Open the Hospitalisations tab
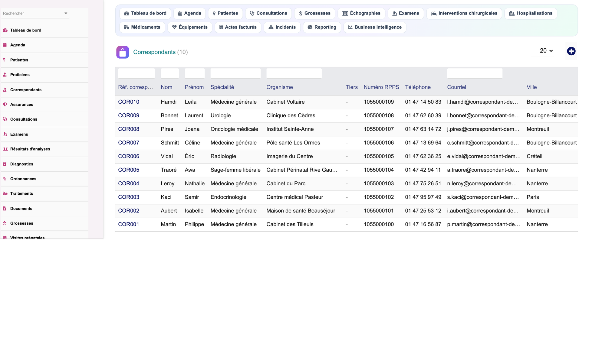 [531, 13]
